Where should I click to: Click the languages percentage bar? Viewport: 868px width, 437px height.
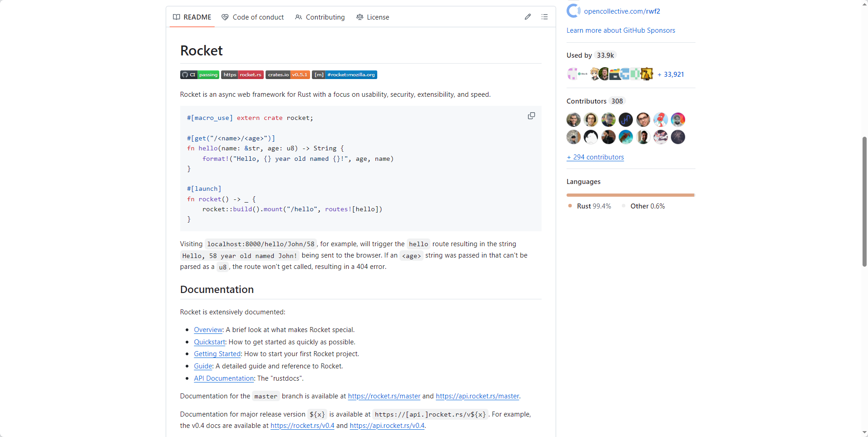pos(631,195)
